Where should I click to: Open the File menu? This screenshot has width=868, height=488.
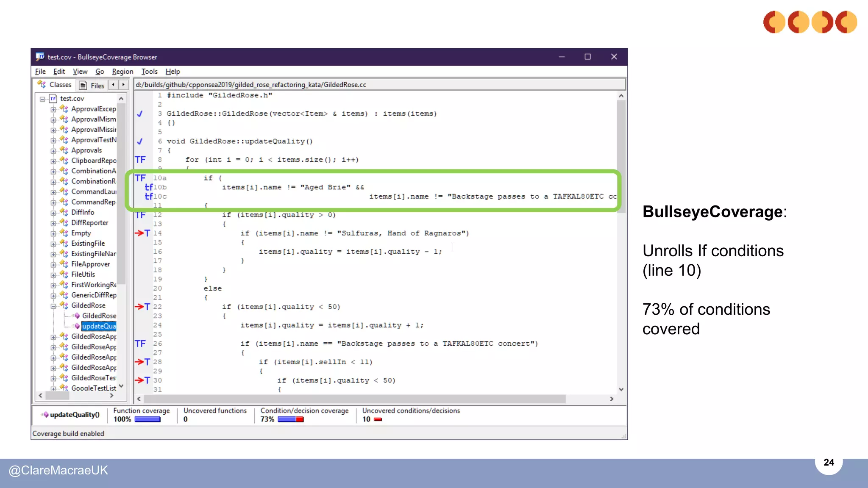pyautogui.click(x=40, y=71)
